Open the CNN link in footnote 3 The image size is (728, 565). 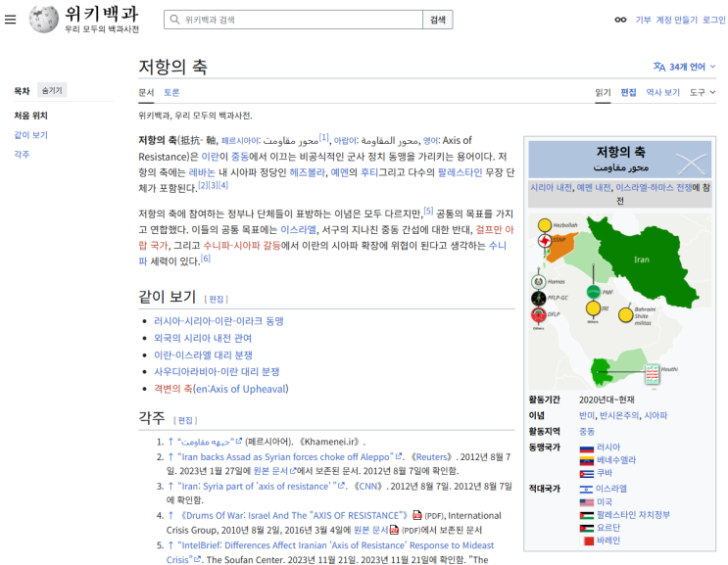tap(368, 486)
